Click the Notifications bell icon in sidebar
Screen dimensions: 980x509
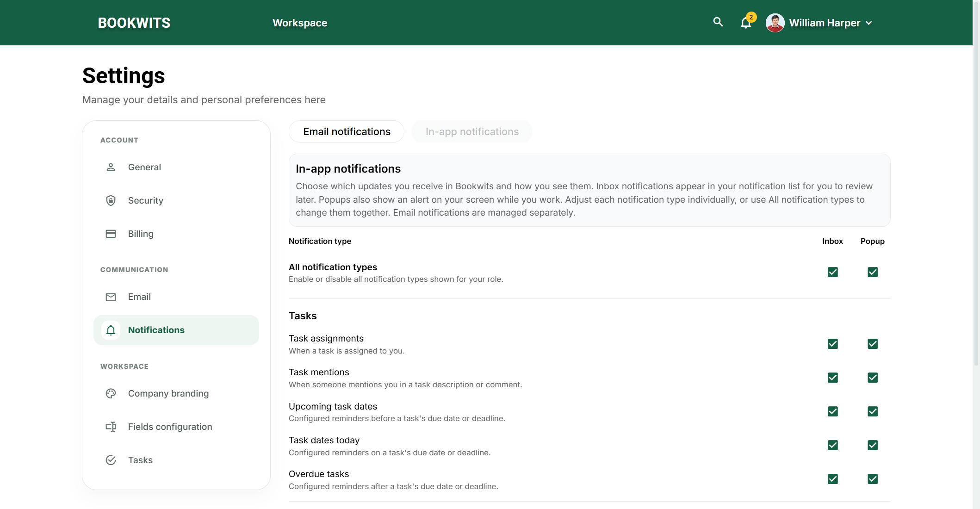pyautogui.click(x=111, y=330)
